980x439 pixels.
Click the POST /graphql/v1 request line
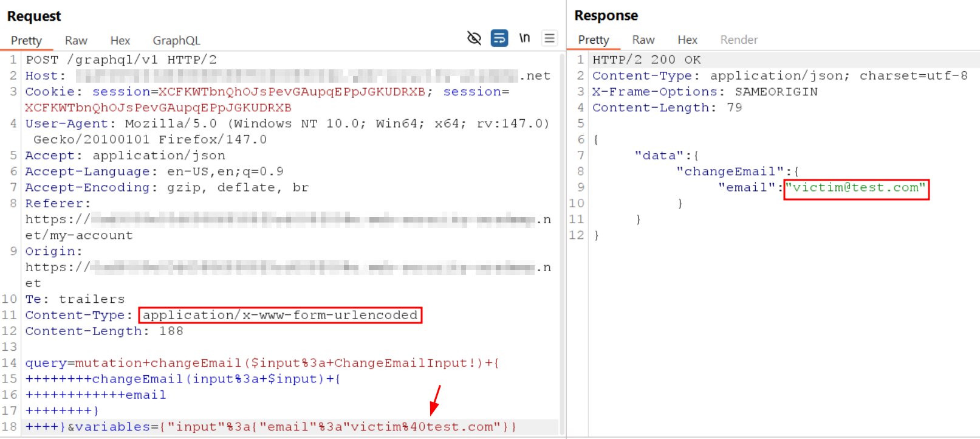click(121, 60)
